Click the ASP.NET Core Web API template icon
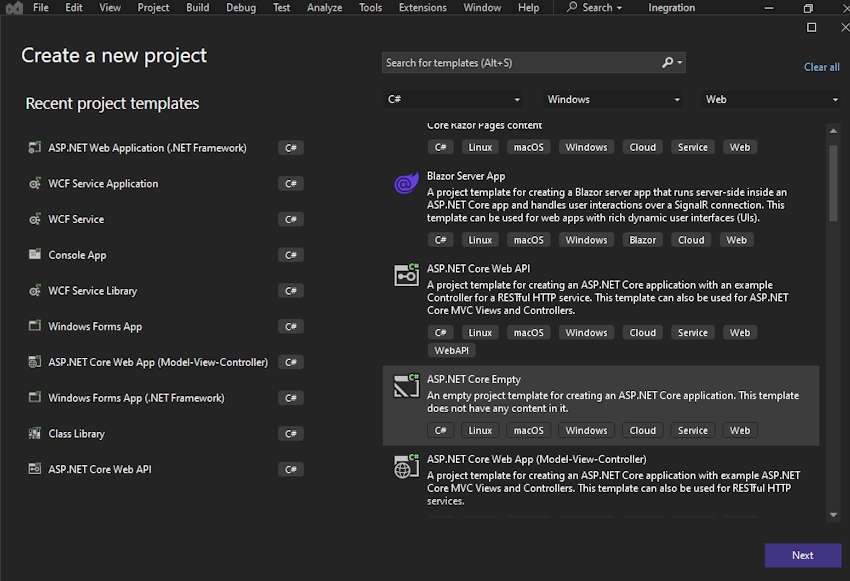Viewport: 850px width, 581px height. point(406,275)
